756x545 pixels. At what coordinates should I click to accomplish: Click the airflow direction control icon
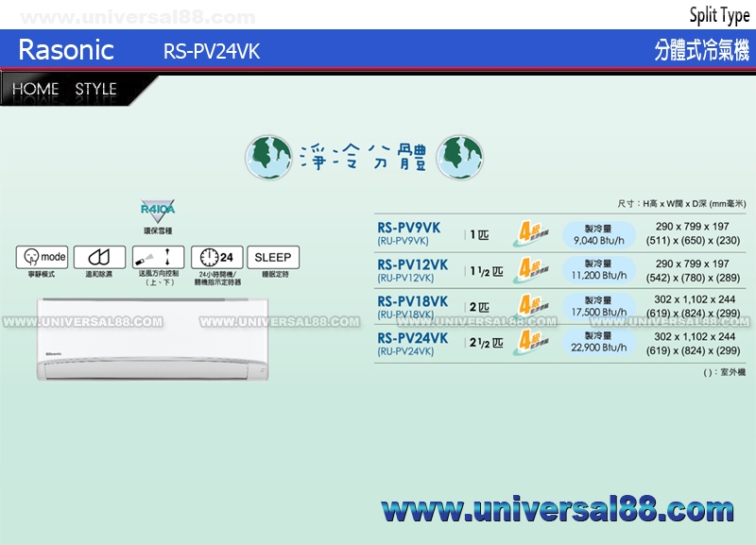coord(157,257)
